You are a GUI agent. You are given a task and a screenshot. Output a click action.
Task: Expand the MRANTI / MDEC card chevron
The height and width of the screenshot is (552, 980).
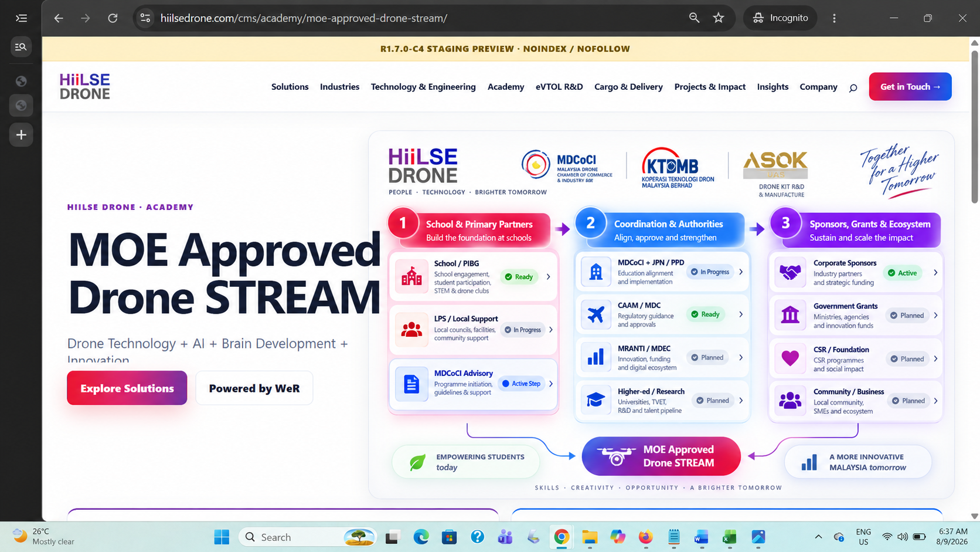pos(741,357)
